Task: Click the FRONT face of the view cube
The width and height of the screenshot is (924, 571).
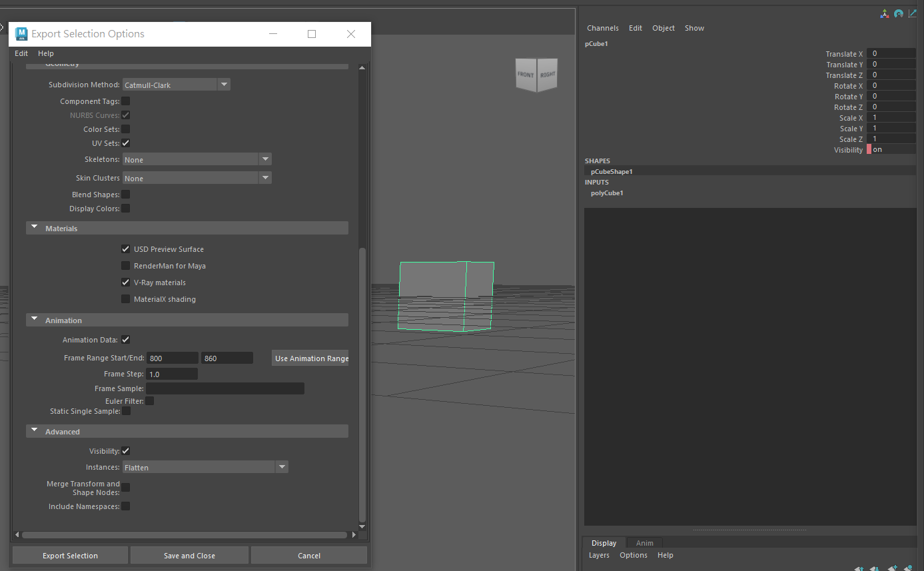Action: click(x=526, y=75)
